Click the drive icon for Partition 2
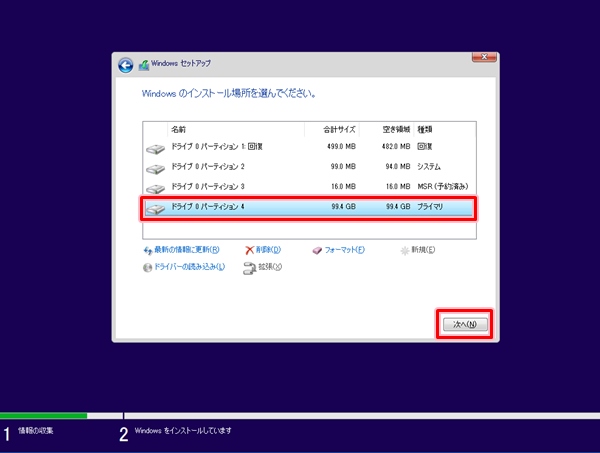Screen dimensions: 600x453 (x=155, y=169)
